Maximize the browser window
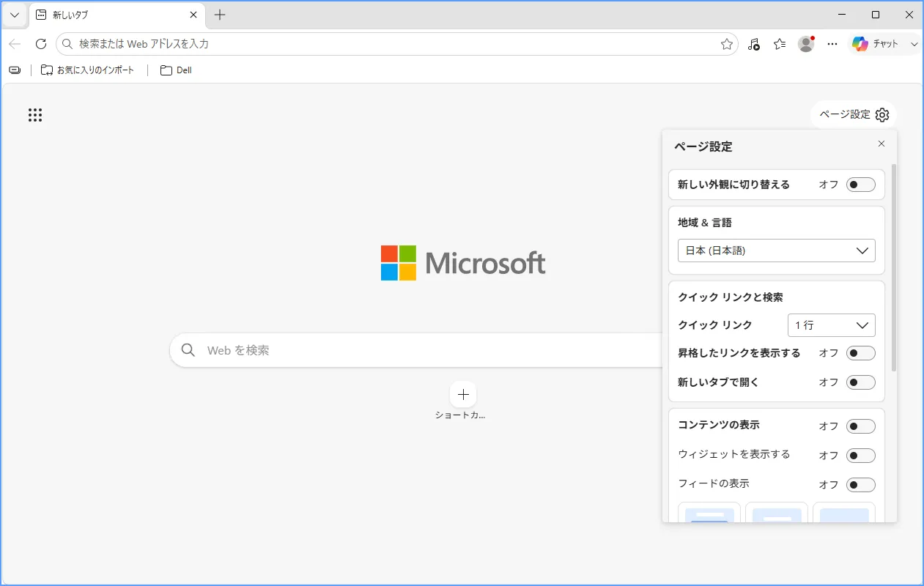Image resolution: width=924 pixels, height=586 pixels. pos(876,15)
